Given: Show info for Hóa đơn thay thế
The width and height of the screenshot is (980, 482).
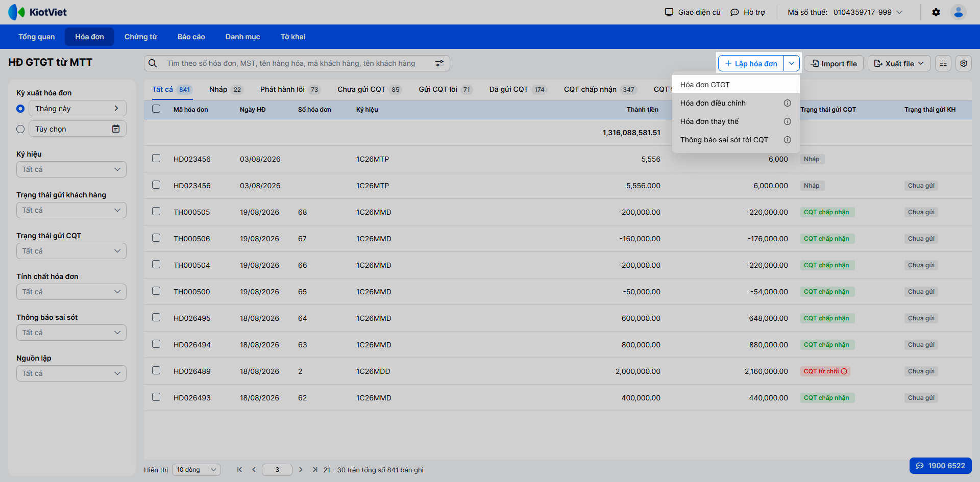Looking at the screenshot, I should tap(788, 121).
